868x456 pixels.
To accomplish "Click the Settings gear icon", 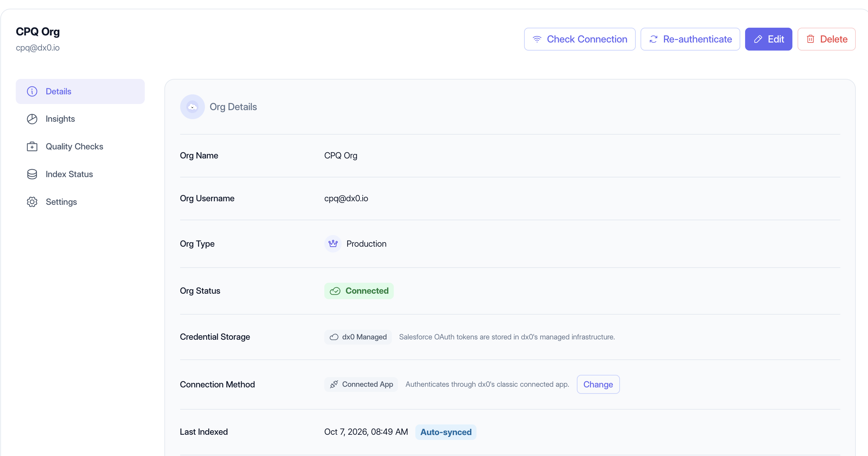I will [32, 202].
